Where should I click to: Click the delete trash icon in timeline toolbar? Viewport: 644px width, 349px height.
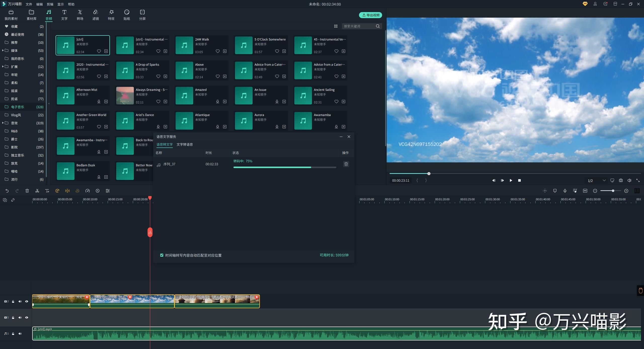27,191
